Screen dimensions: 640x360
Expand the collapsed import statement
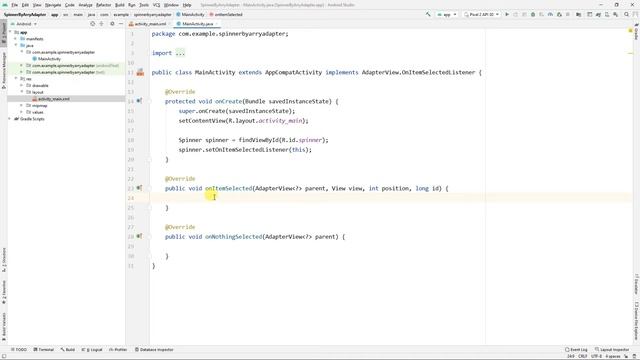tap(180, 53)
